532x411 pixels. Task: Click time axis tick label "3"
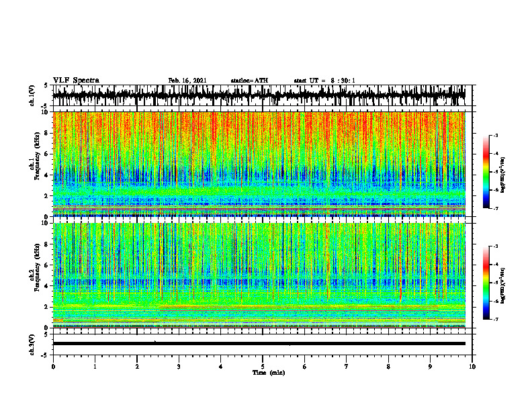179,367
